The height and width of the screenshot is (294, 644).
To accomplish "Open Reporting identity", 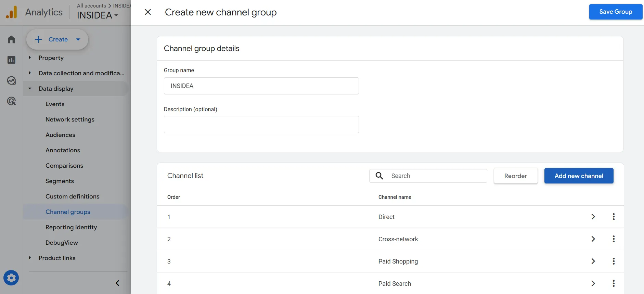I will (x=71, y=227).
